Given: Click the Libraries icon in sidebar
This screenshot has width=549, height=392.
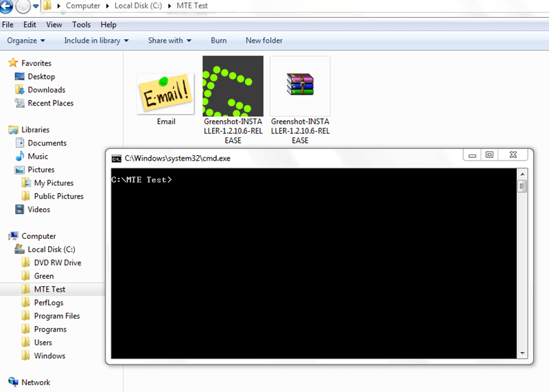Looking at the screenshot, I should [13, 130].
